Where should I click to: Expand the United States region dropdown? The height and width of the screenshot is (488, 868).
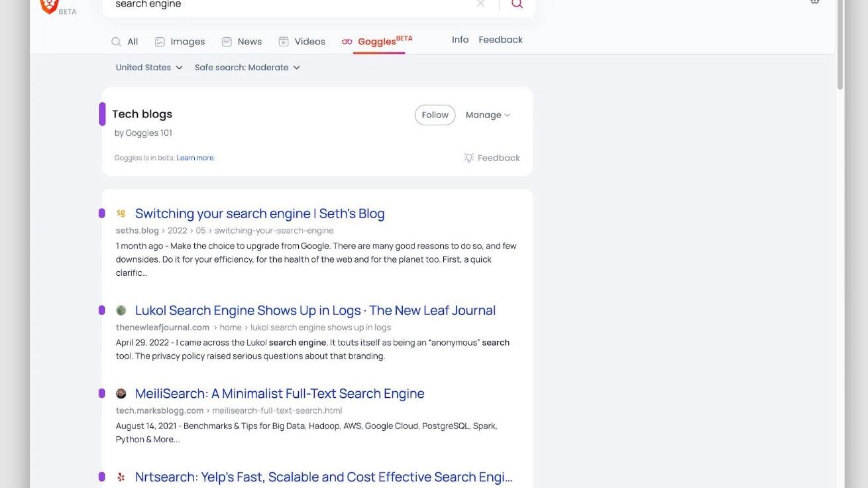(x=149, y=68)
